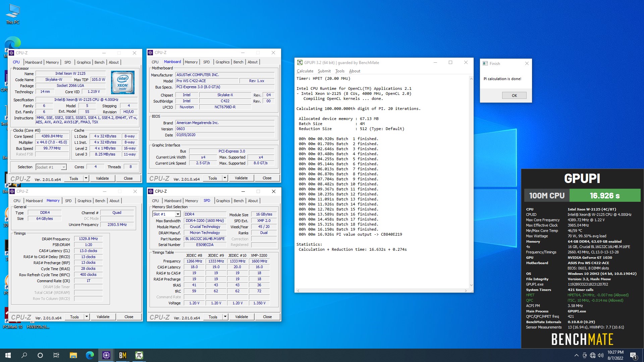The height and width of the screenshot is (362, 644).
Task: Click Tools button in CPU-Z Memory window
Action: point(74,317)
